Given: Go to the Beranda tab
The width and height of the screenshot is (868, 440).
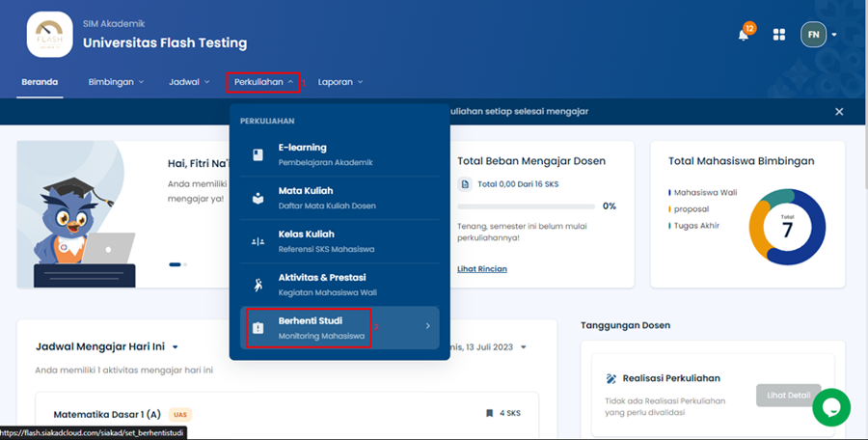Looking at the screenshot, I should [41, 82].
